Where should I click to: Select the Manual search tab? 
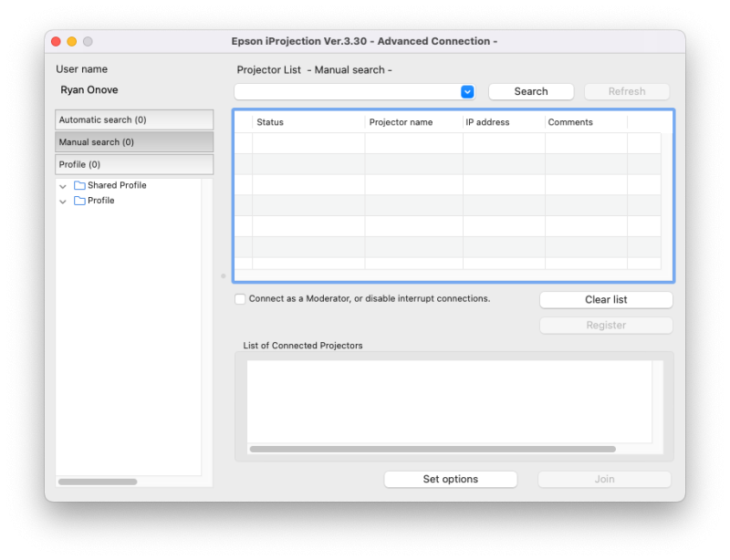(134, 142)
